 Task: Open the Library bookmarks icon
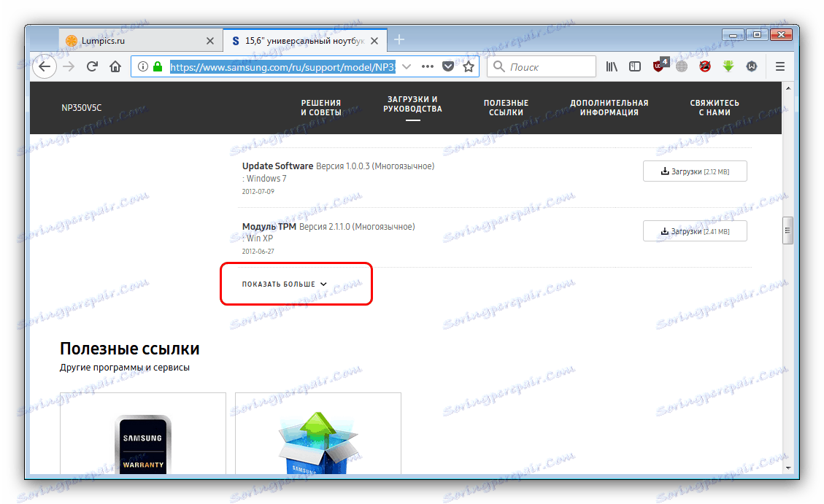click(x=612, y=66)
